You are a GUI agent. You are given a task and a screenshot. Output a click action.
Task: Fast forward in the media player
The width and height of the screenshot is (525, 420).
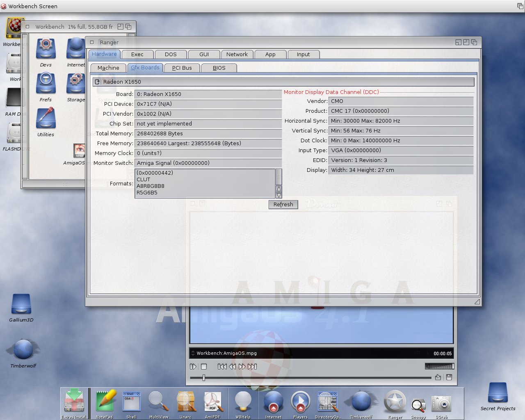point(242,366)
